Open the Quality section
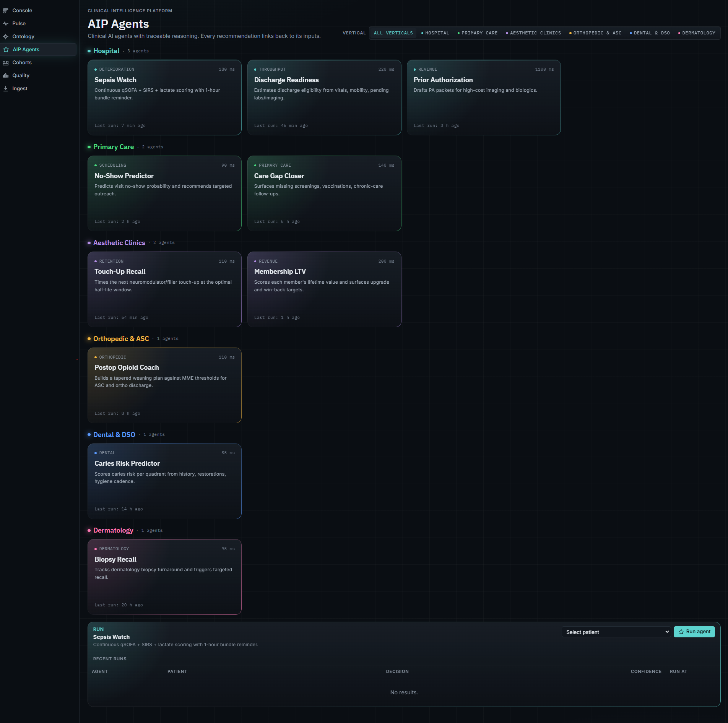Image resolution: width=728 pixels, height=723 pixels. (x=38, y=76)
